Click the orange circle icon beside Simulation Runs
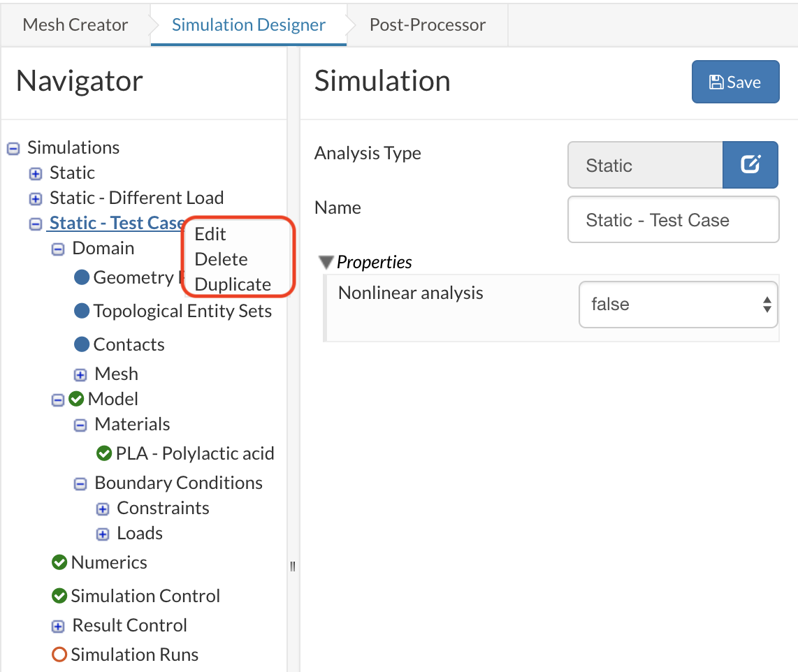The width and height of the screenshot is (798, 672). [x=59, y=655]
